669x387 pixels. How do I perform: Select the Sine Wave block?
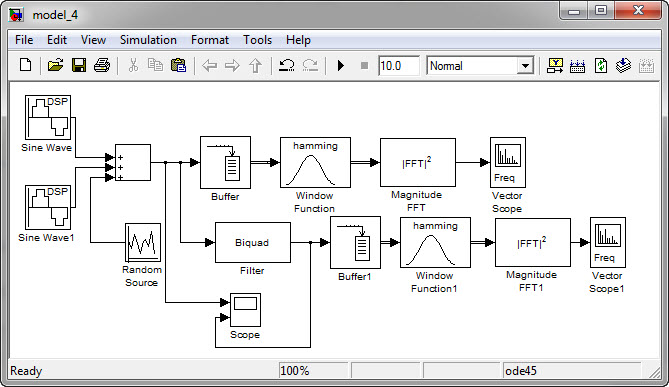click(x=48, y=118)
